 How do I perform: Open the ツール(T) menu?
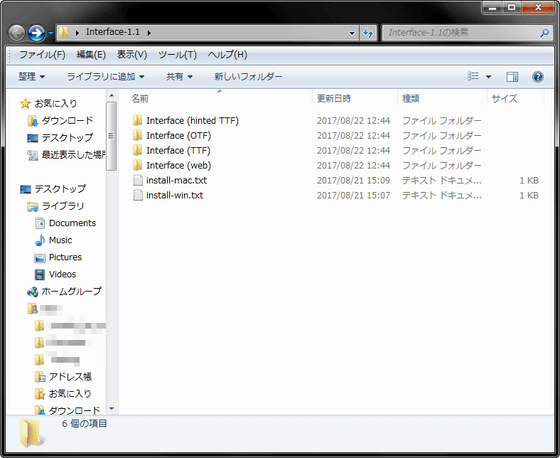pyautogui.click(x=178, y=55)
